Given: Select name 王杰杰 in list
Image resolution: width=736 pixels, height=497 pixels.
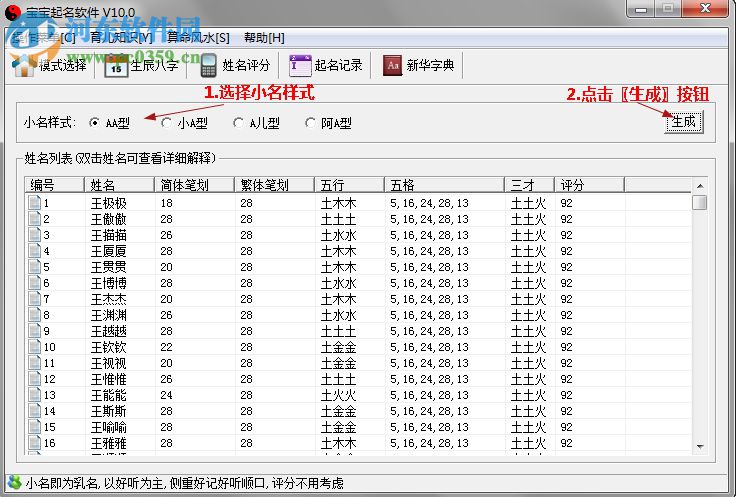Looking at the screenshot, I should coord(108,298).
